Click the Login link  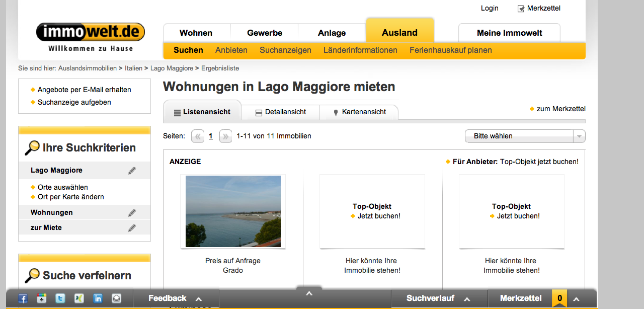pos(490,8)
